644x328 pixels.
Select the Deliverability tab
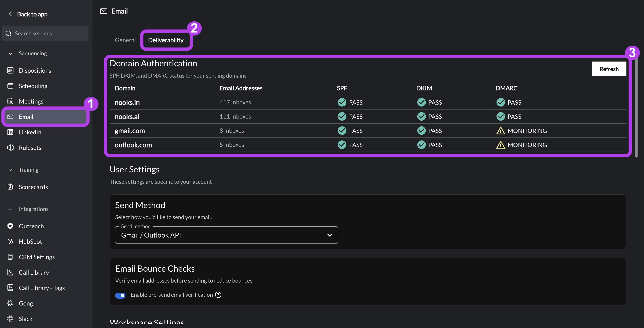pos(166,40)
